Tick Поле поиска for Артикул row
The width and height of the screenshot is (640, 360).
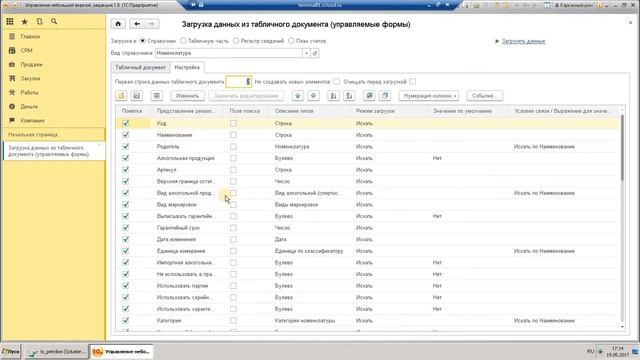click(x=233, y=169)
